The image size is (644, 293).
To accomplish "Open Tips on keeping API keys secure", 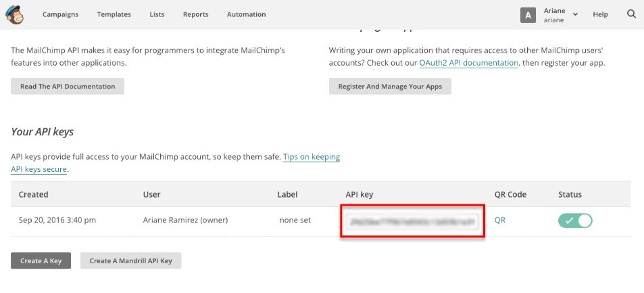I will pyautogui.click(x=312, y=157).
